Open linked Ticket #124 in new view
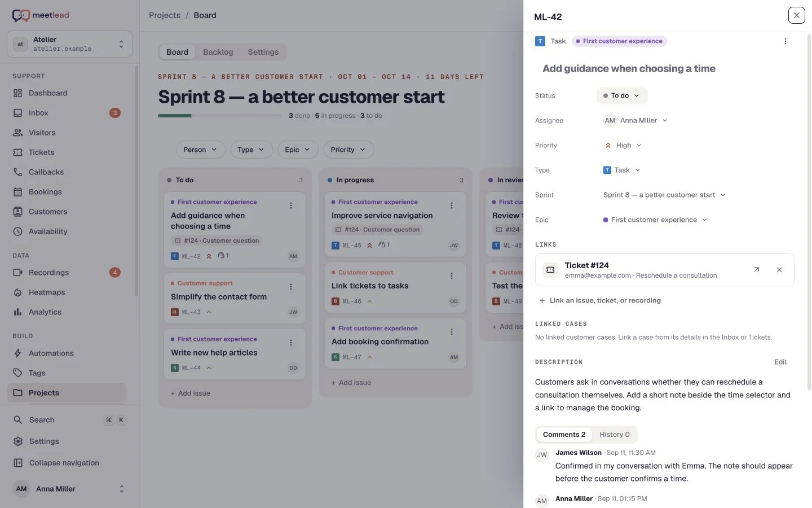Image resolution: width=812 pixels, height=508 pixels. pos(757,270)
